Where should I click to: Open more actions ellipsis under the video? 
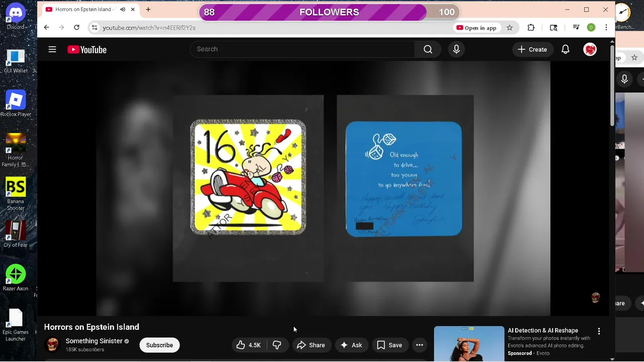coord(420,345)
